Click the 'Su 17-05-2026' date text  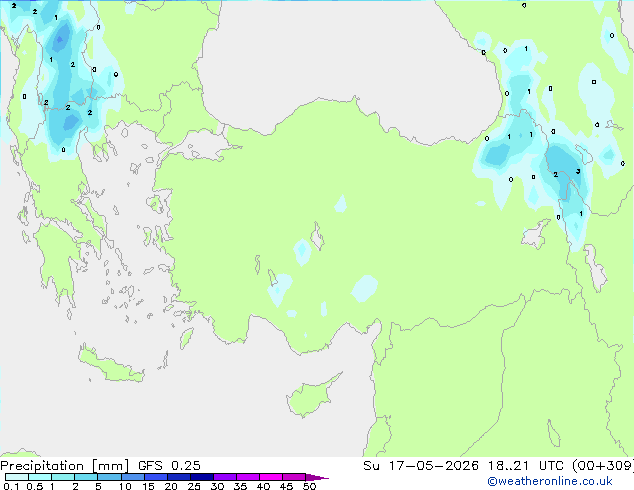coord(421,466)
